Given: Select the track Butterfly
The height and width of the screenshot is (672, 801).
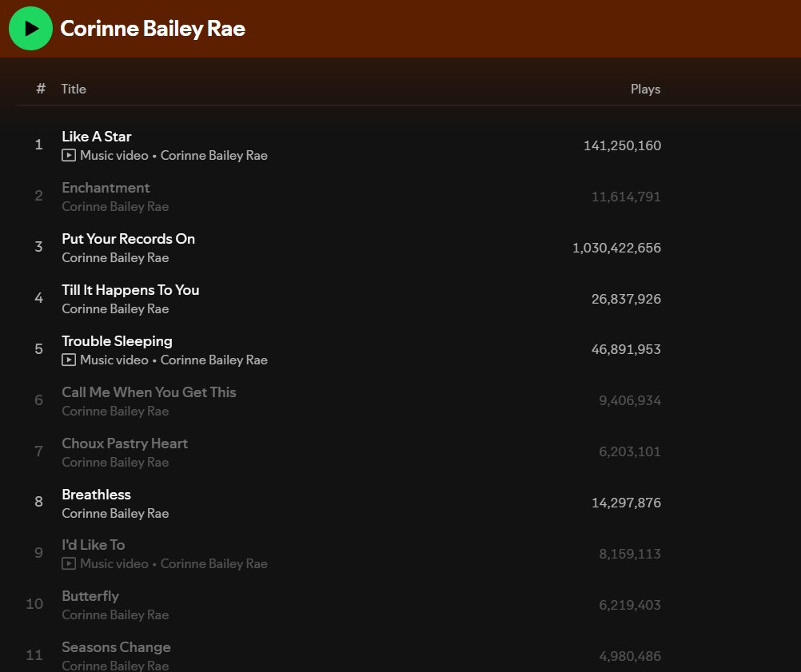Looking at the screenshot, I should pos(90,596).
